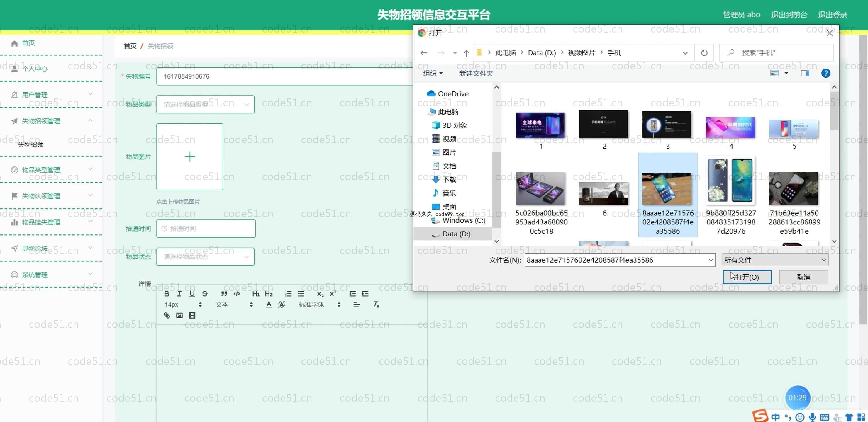Click 首页 breadcrumb link
Image resolution: width=868 pixels, height=422 pixels.
coord(130,46)
